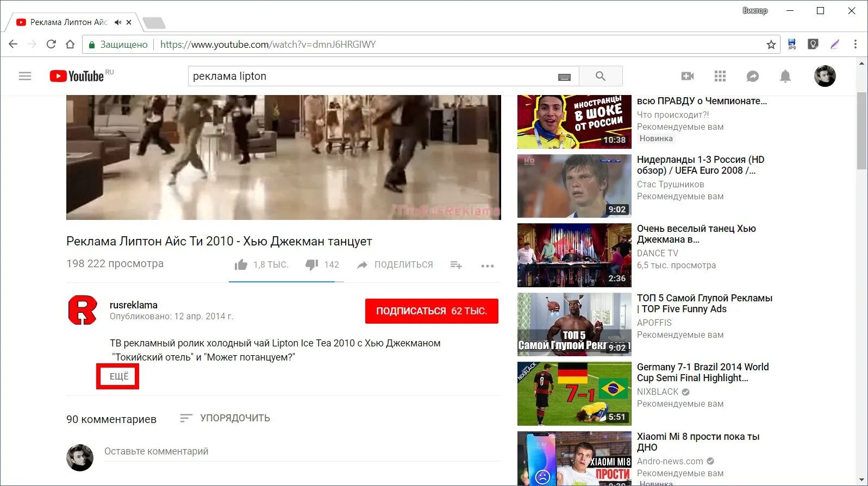Open DANCE TV video thumbnail

tap(574, 255)
